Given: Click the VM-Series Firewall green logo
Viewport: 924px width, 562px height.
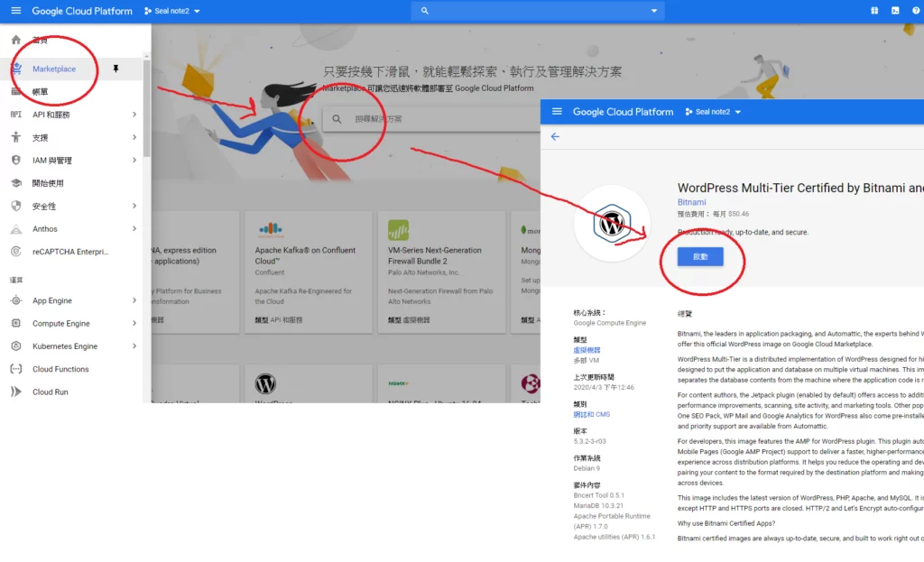Looking at the screenshot, I should click(398, 230).
